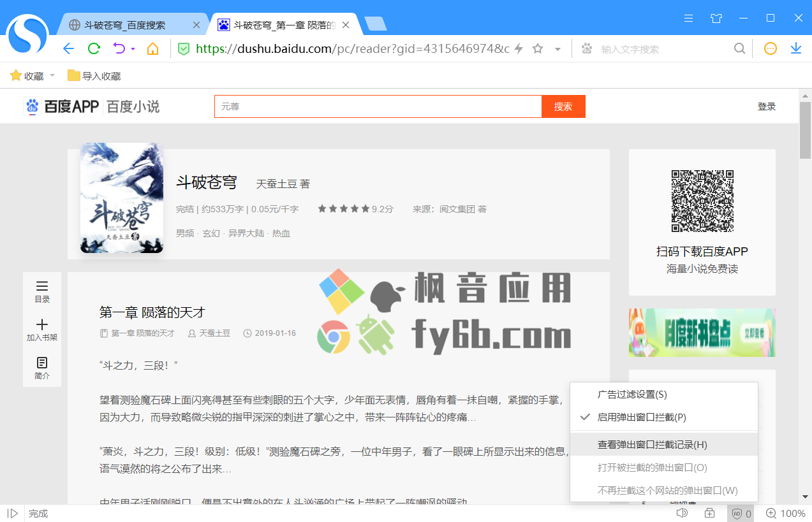Go back to the previous page

69,49
